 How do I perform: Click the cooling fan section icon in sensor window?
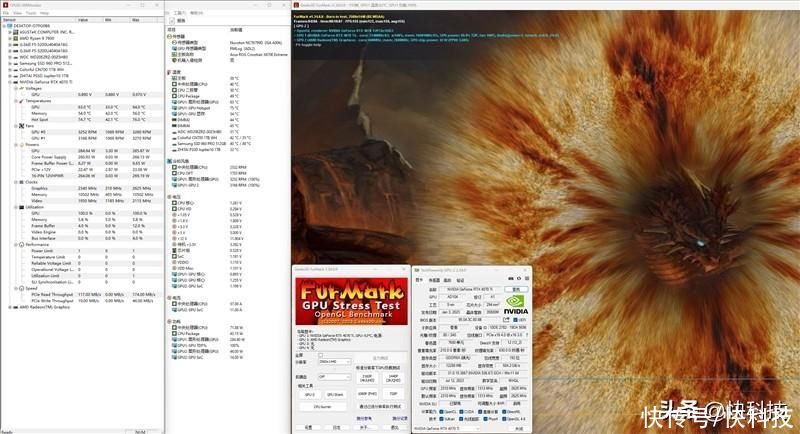pyautogui.click(x=169, y=161)
